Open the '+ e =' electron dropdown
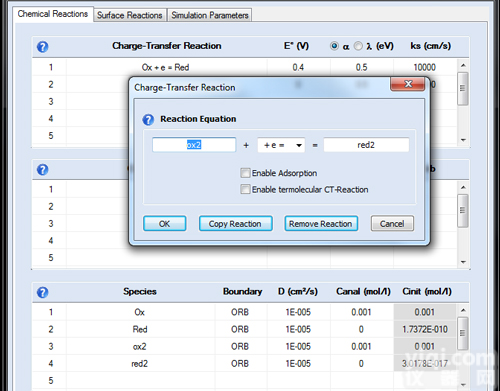Viewport: 500px width, 391px height. pyautogui.click(x=281, y=145)
